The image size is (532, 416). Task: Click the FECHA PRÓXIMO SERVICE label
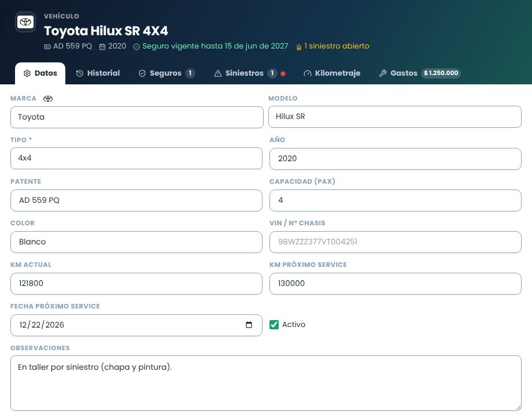point(55,306)
